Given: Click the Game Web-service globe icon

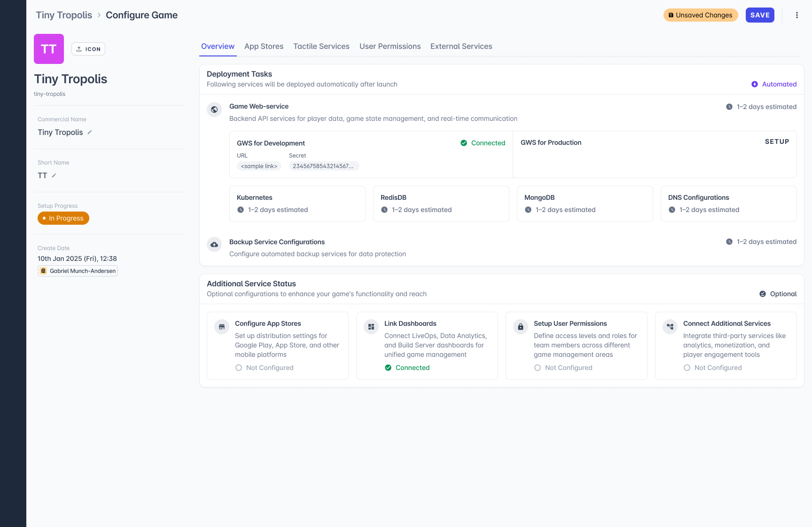Looking at the screenshot, I should tap(214, 110).
